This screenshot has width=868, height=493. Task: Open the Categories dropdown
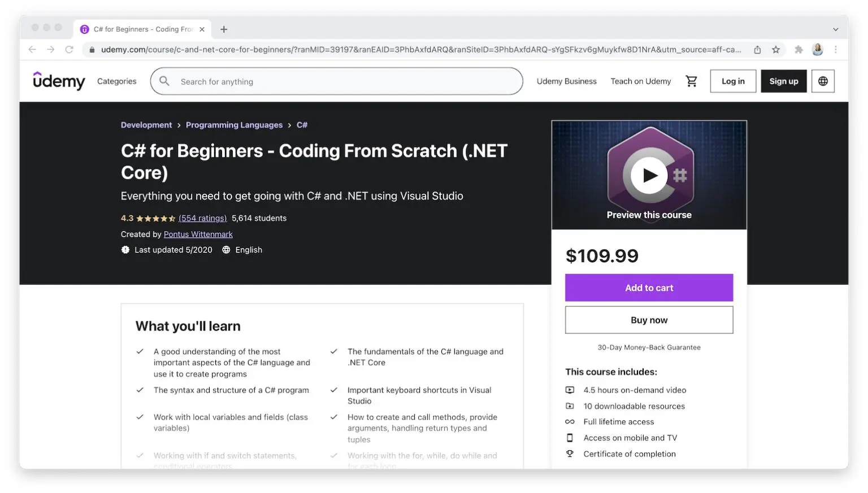coord(116,81)
